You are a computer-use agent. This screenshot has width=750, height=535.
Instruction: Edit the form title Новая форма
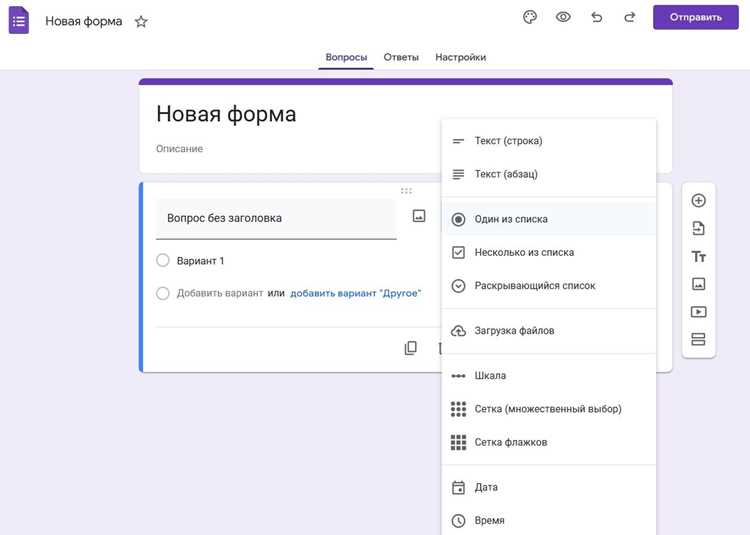[x=226, y=114]
